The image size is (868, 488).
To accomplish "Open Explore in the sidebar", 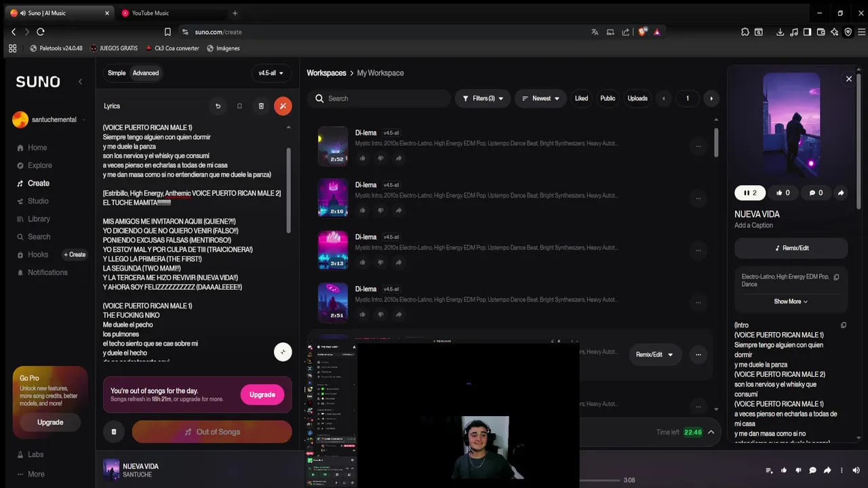I will (x=39, y=165).
